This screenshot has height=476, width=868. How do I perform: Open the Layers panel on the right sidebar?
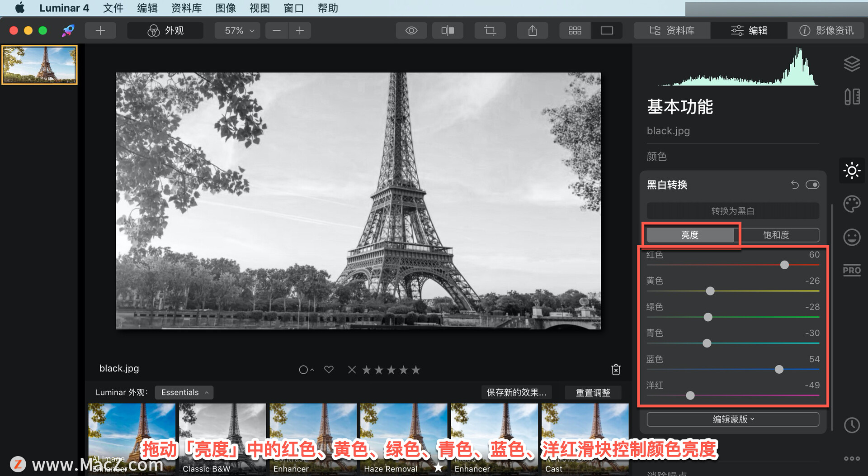point(852,63)
